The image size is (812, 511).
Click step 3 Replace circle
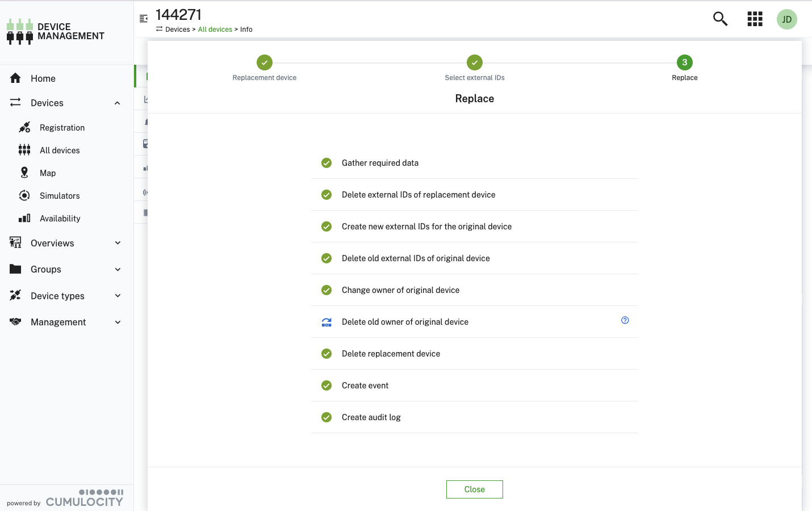[684, 62]
